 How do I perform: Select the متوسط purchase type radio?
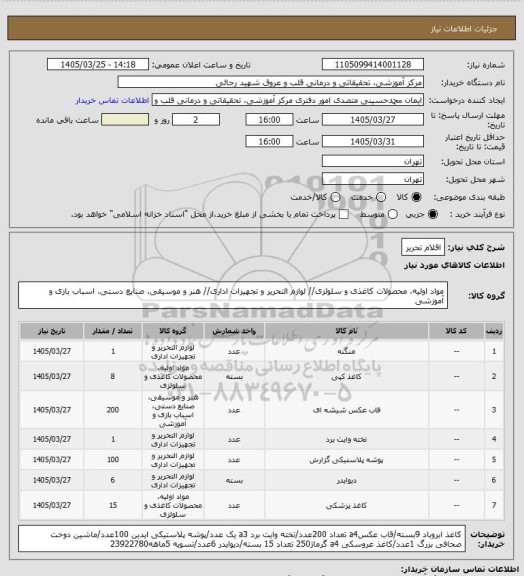coord(393,214)
